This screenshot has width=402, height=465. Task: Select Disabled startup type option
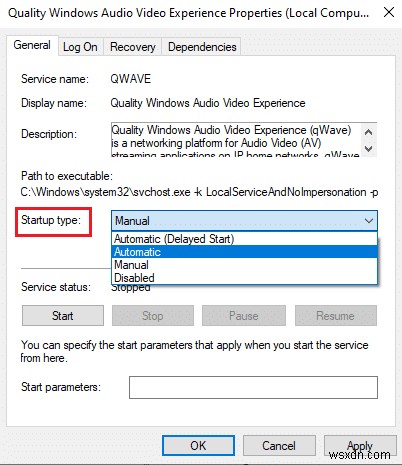(x=244, y=277)
